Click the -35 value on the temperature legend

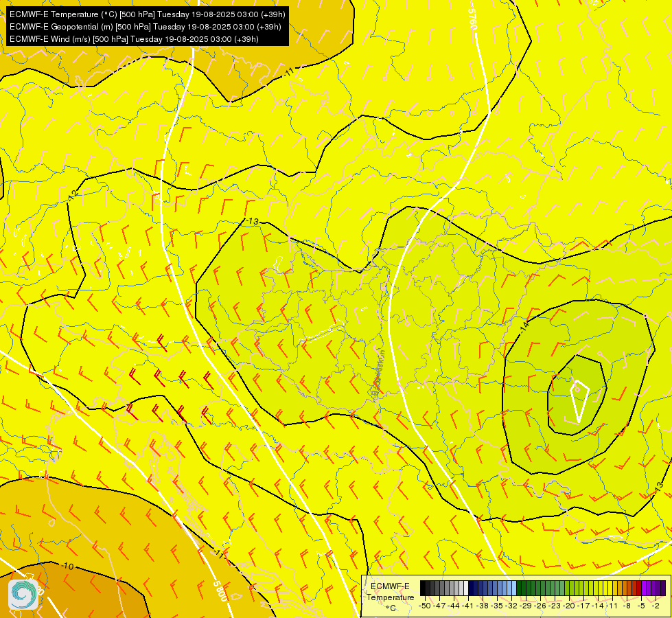tap(497, 606)
